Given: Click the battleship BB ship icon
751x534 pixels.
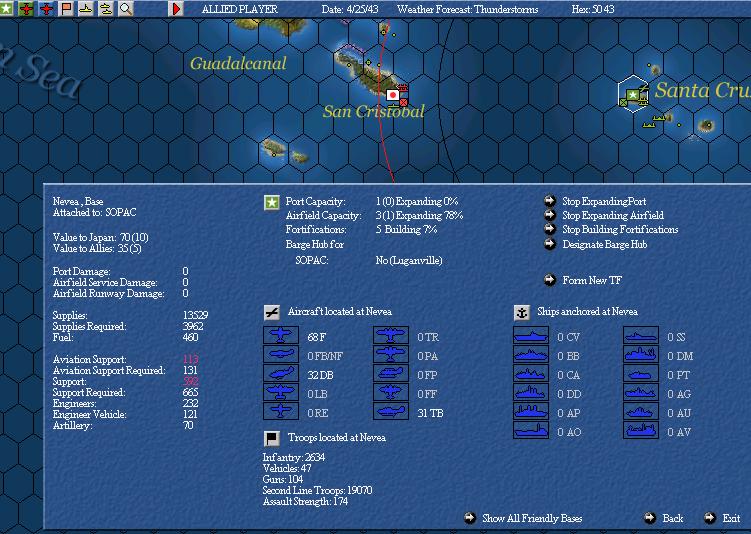Looking at the screenshot, I should pyautogui.click(x=531, y=354).
